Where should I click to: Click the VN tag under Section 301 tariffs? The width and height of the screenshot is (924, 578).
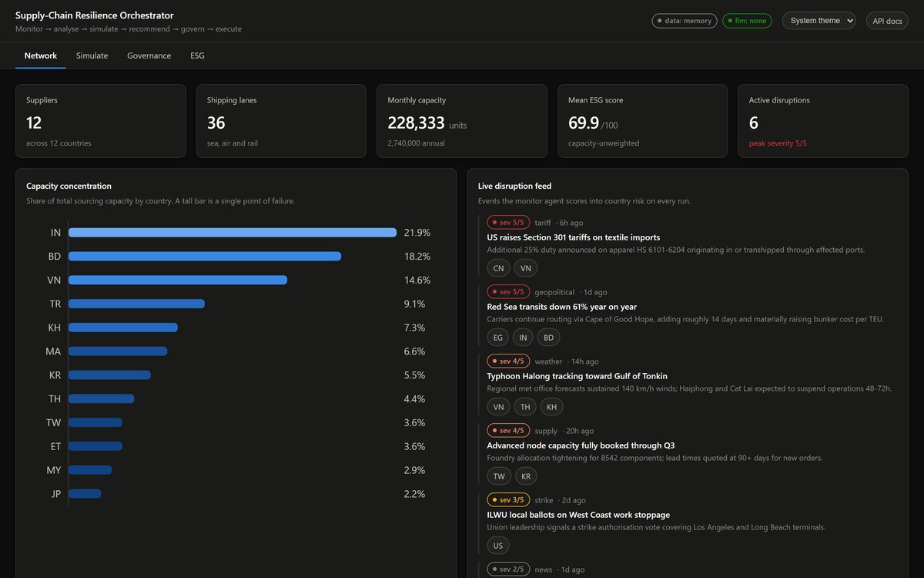pos(526,268)
